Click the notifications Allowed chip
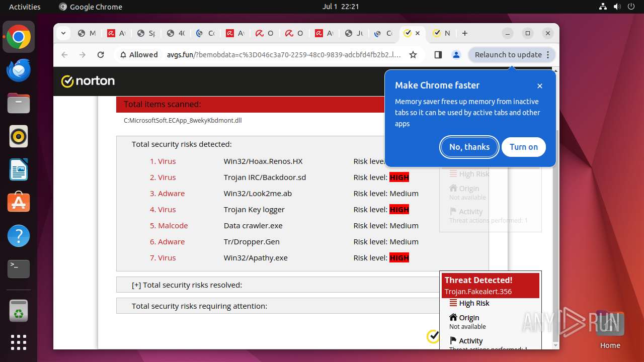This screenshot has height=362, width=644. [139, 55]
